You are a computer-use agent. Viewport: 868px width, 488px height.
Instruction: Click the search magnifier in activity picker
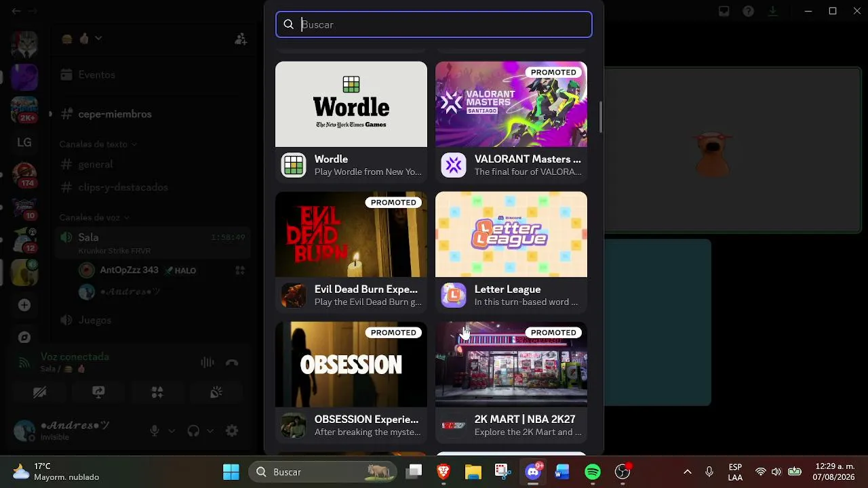288,24
